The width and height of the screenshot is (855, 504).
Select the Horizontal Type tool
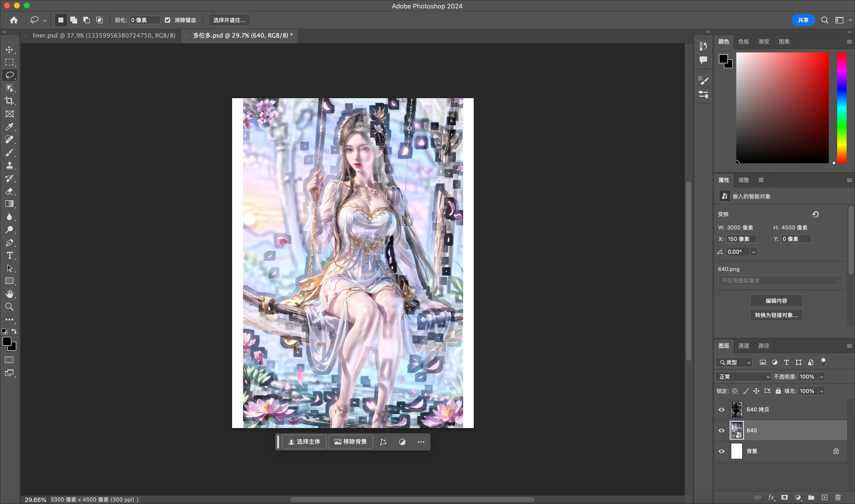click(x=9, y=255)
